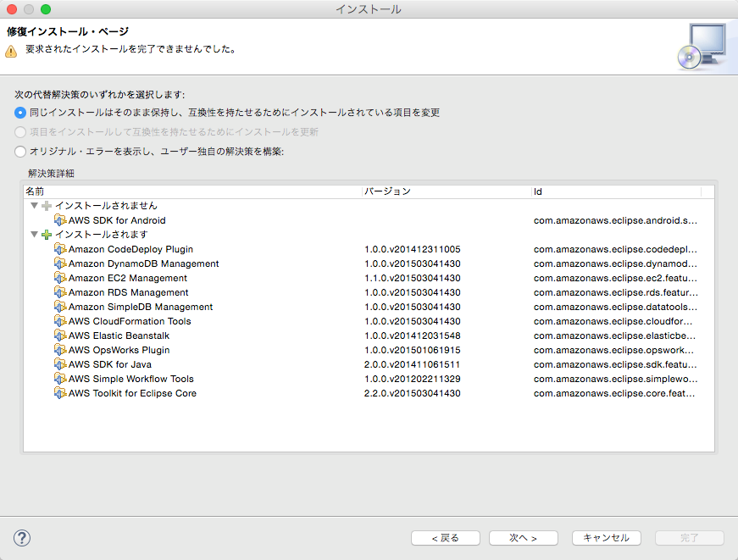Select the AWS SDK for Java row name
This screenshot has width=738, height=560.
[110, 364]
